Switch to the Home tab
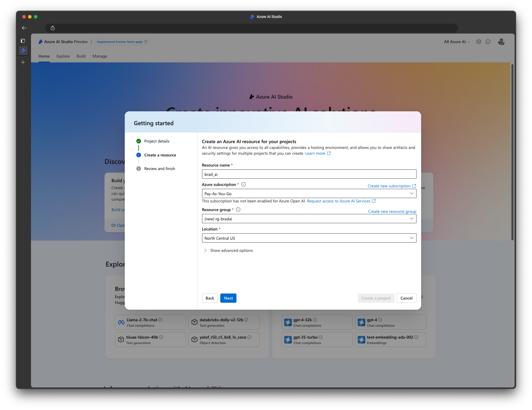Image resolution: width=532 pixels, height=410 pixels. (x=44, y=56)
